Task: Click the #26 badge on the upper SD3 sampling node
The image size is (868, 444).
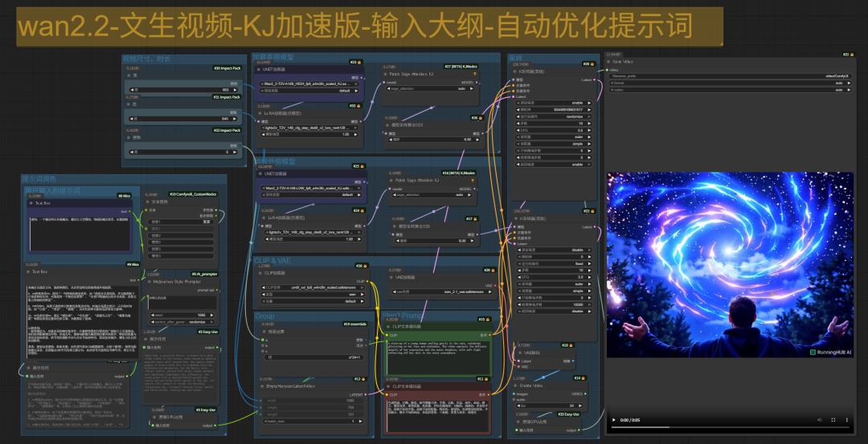Action: click(x=477, y=118)
